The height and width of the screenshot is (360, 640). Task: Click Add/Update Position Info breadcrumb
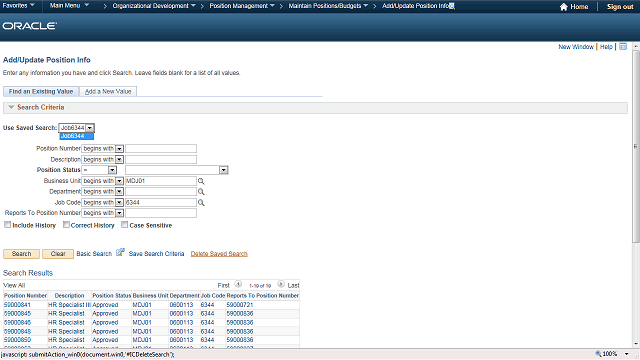pos(416,6)
